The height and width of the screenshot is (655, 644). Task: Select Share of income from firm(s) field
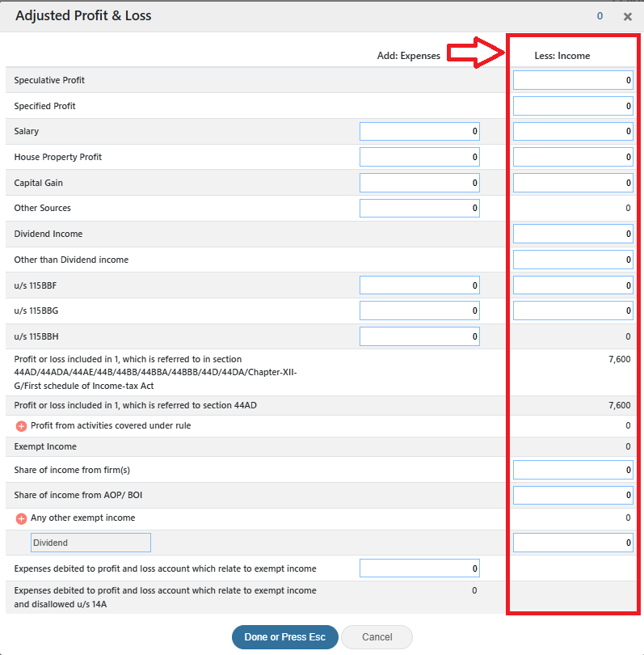click(x=573, y=470)
